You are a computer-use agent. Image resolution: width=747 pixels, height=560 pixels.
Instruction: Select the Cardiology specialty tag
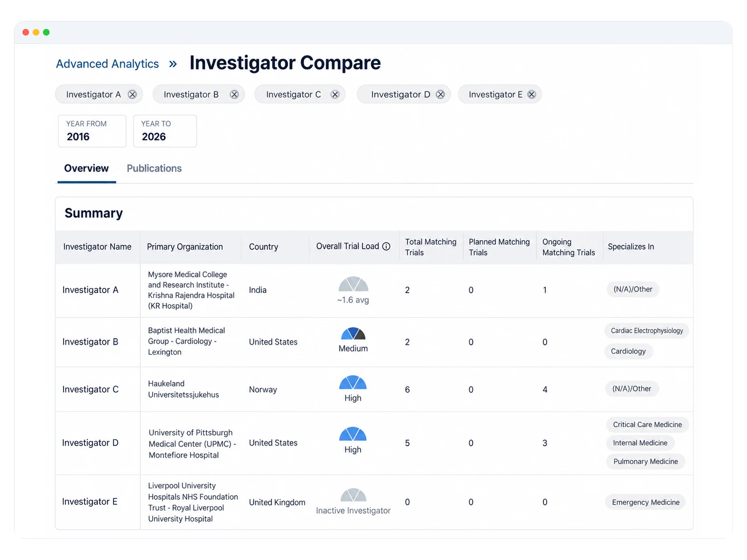(x=628, y=351)
